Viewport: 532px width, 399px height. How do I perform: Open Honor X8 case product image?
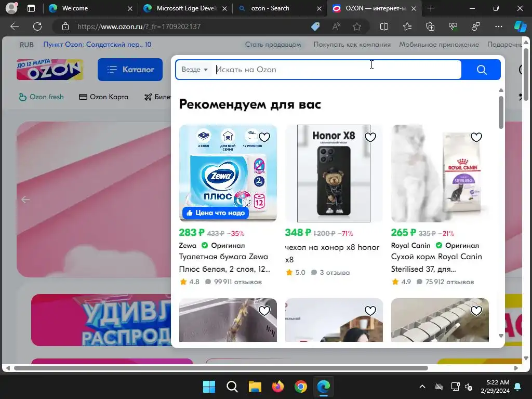point(334,174)
